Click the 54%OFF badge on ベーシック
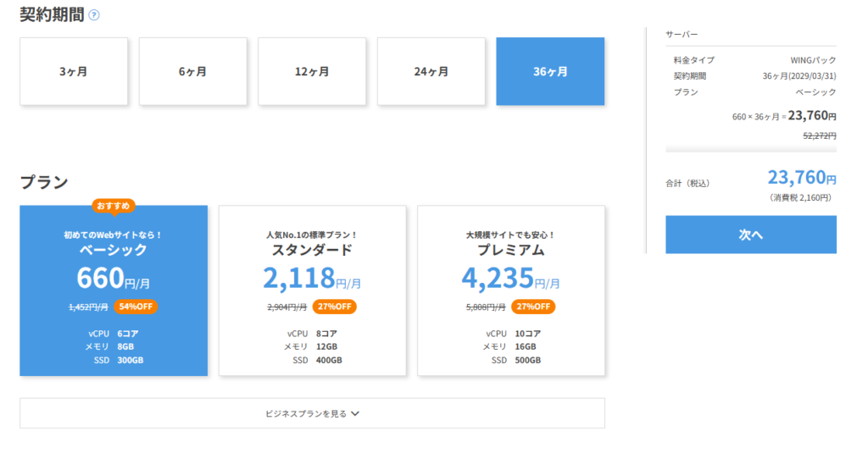868x459 pixels. (136, 307)
